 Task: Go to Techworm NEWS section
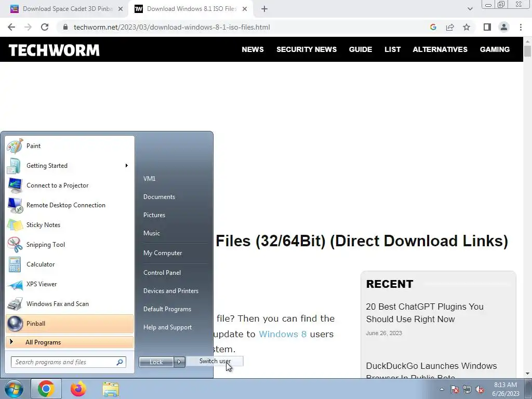(253, 49)
